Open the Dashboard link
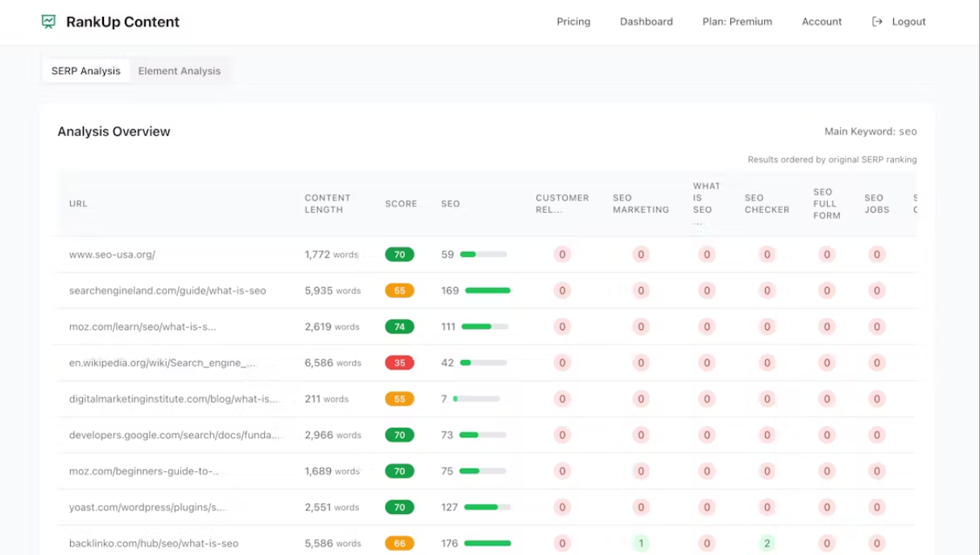Screen dimensions: 980x555 point(646,22)
